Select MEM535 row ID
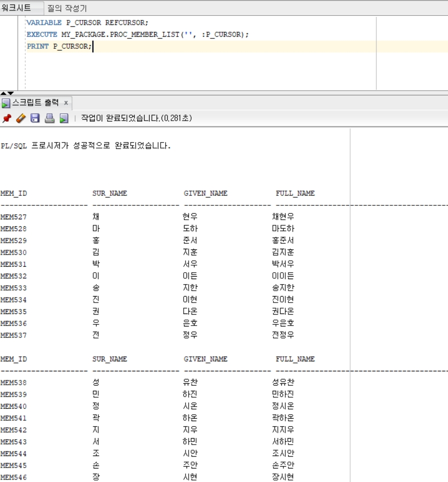 [x=13, y=312]
